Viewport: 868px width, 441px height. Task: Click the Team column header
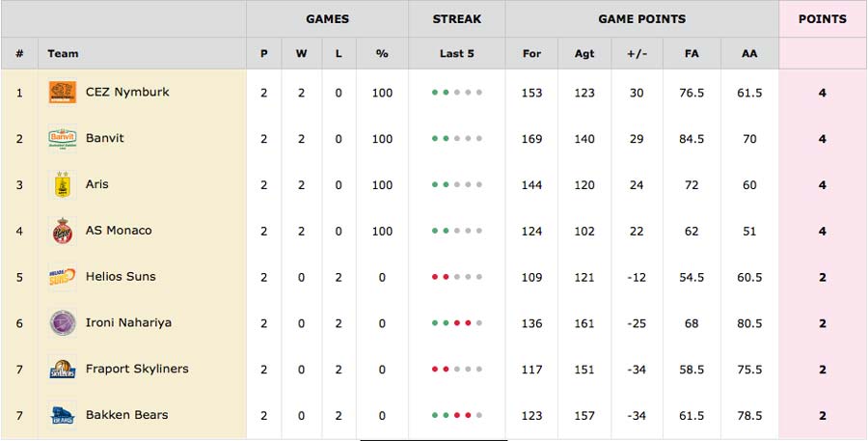(x=63, y=54)
